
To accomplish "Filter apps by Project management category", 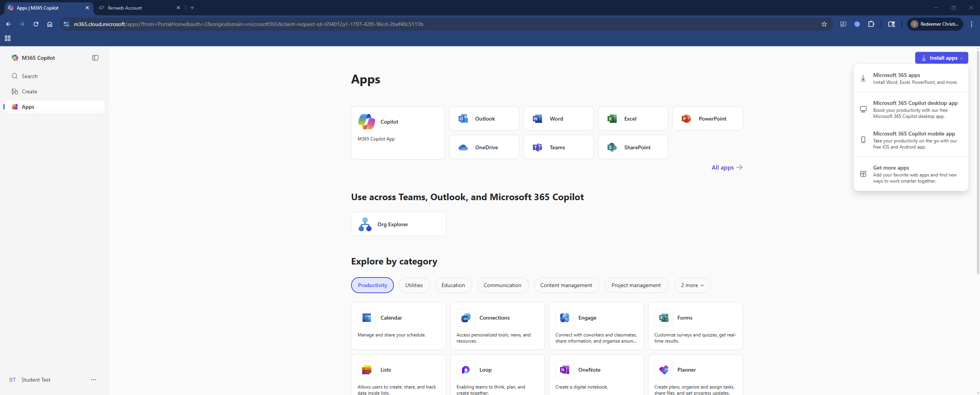I will point(636,286).
